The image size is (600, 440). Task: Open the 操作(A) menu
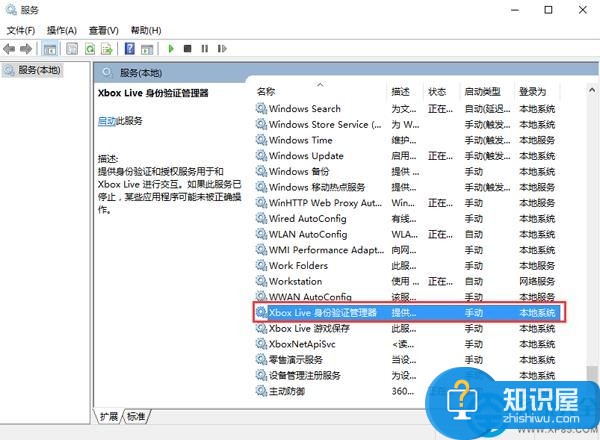[x=62, y=30]
